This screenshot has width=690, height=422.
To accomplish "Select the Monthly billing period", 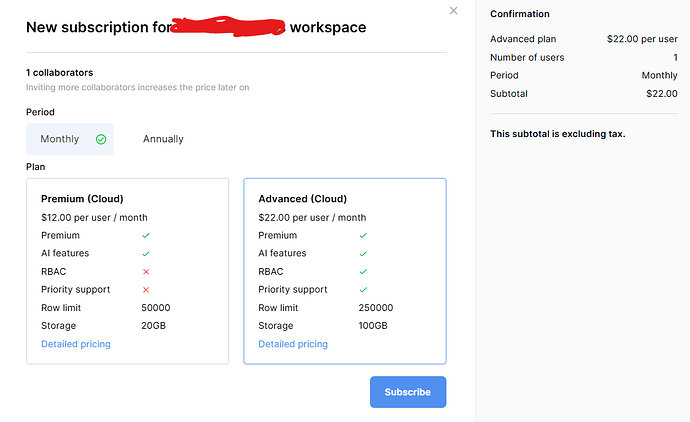I will click(x=60, y=139).
